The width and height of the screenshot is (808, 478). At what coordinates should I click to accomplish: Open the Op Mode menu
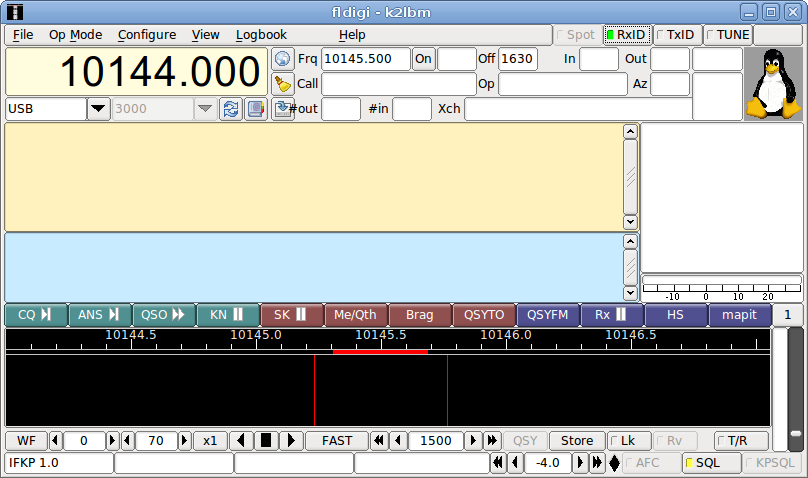click(75, 35)
